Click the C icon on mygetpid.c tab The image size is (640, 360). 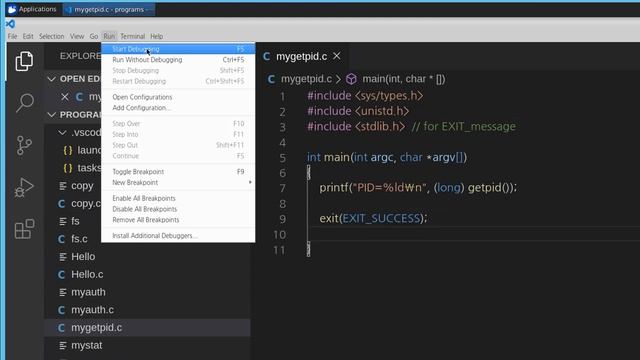click(x=267, y=56)
